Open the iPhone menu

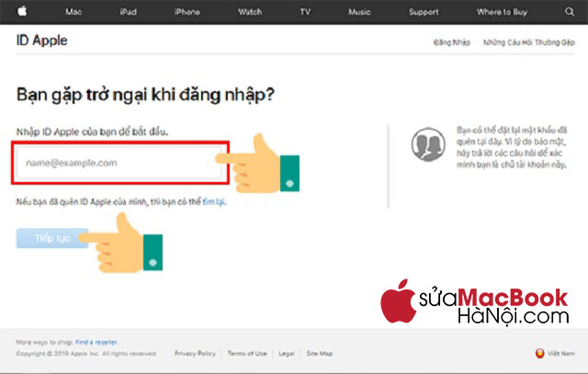(187, 12)
